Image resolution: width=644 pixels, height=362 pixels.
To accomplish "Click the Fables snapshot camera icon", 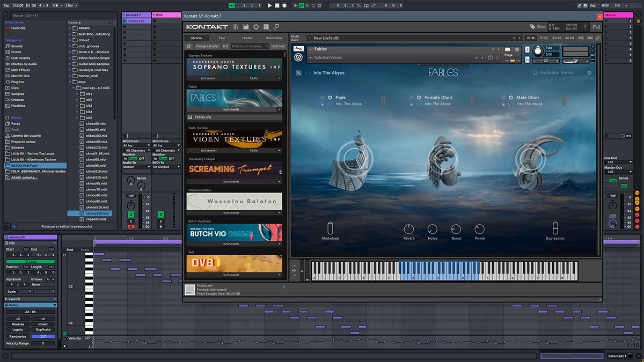I will pyautogui.click(x=507, y=49).
